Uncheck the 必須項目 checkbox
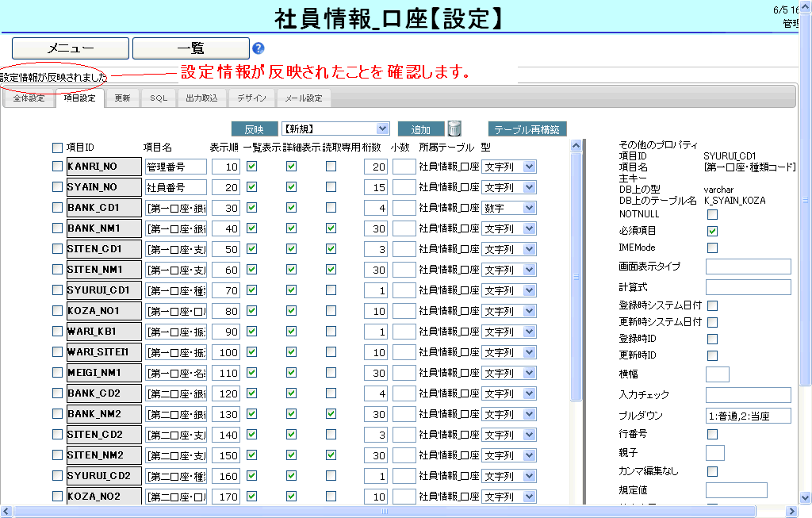Screen dimensions: 812x518 (712, 231)
